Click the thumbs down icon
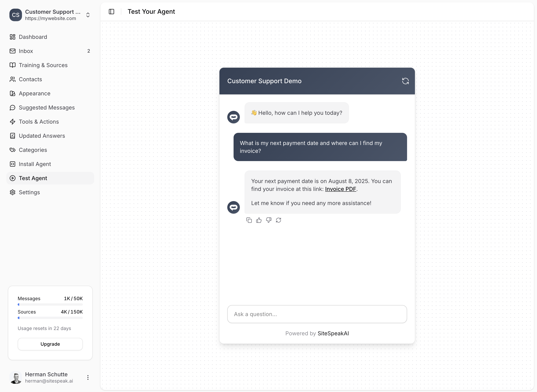Viewport: 537px width, 392px height. point(268,220)
